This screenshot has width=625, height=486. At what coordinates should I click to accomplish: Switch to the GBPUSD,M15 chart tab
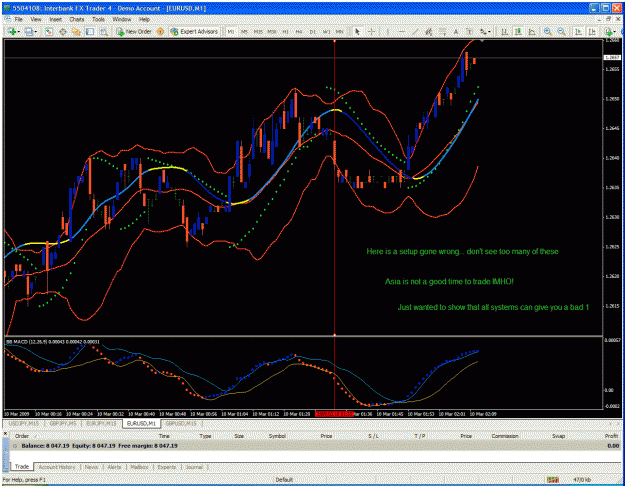pos(181,423)
